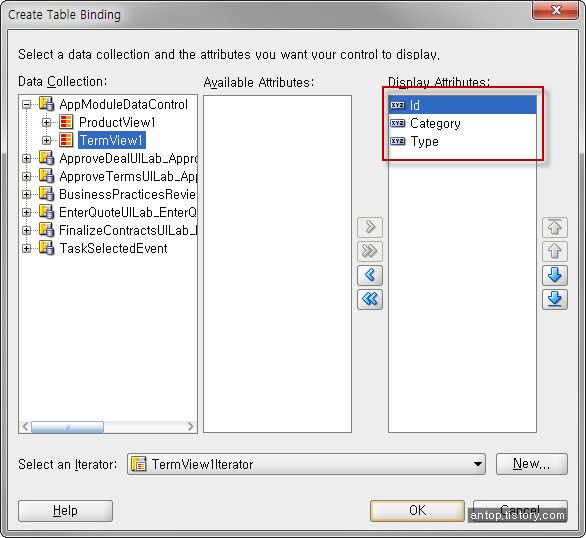The width and height of the screenshot is (586, 538).
Task: Click the Id attribute XYZ icon
Action: pos(398,105)
